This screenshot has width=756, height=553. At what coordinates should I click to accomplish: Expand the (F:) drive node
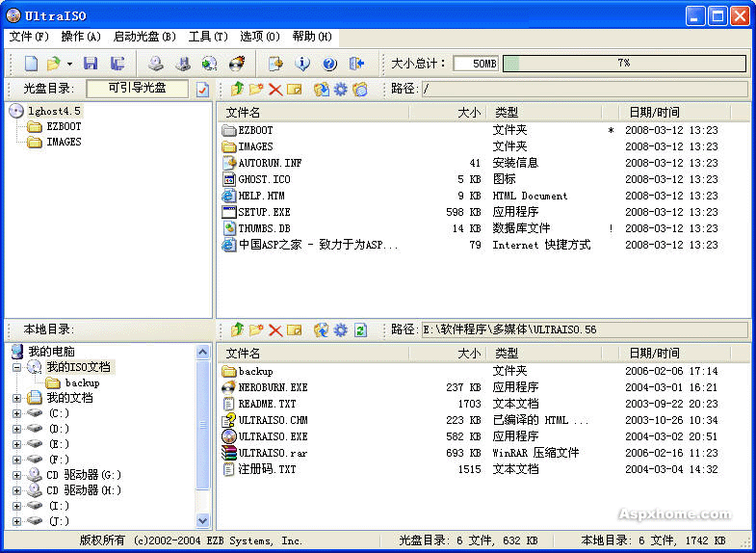17,460
